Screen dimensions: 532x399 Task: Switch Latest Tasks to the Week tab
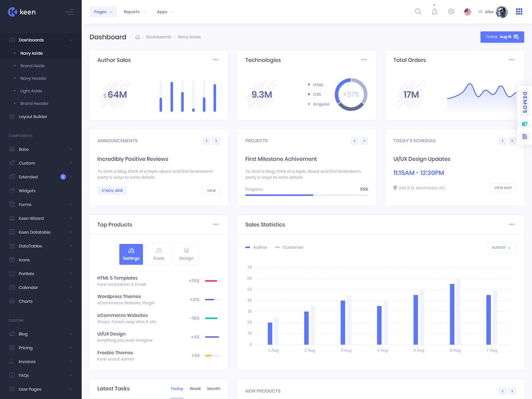tap(195, 388)
